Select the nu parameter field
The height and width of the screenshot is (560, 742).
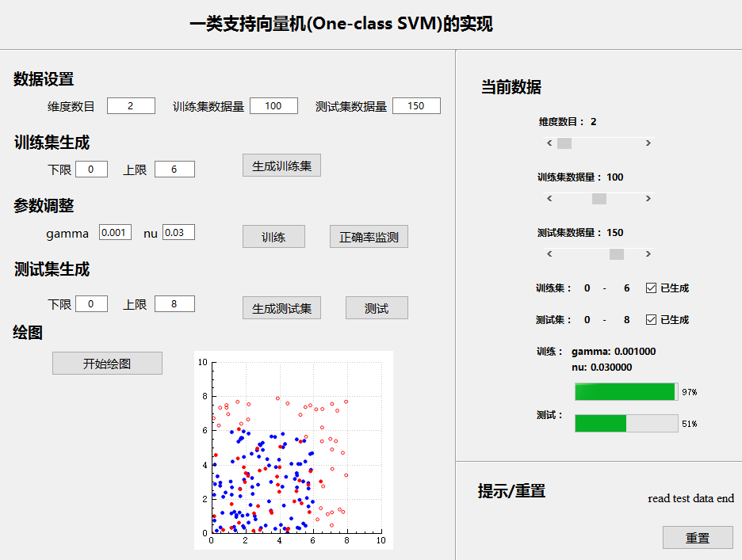(178, 233)
